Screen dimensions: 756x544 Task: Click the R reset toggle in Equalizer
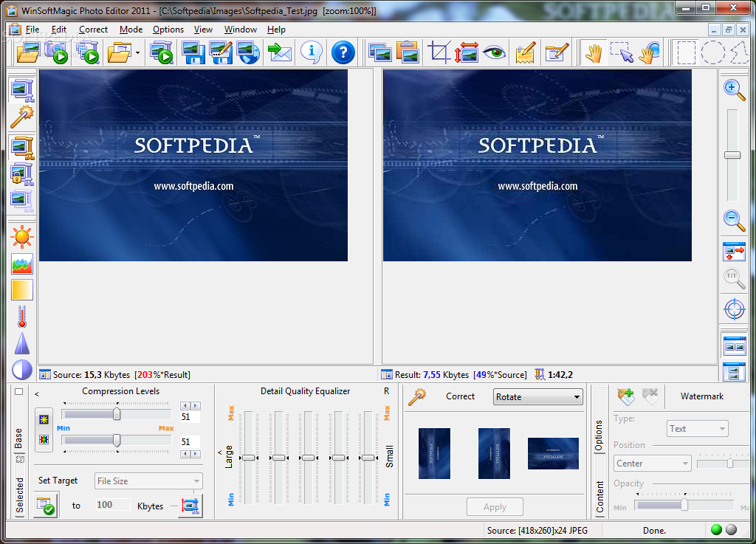point(386,391)
